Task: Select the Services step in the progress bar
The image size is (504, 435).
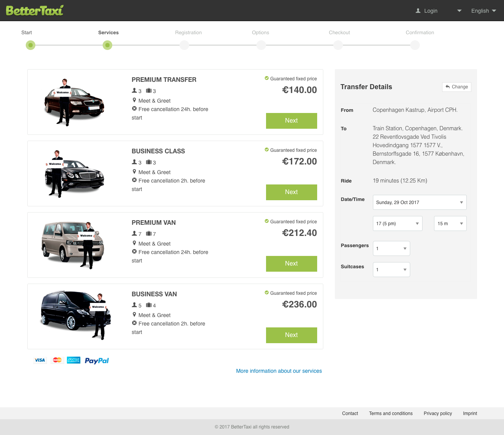Action: 107,45
